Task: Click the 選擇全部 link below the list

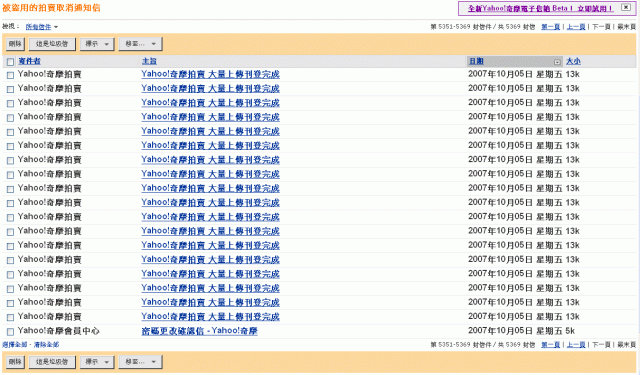Action: pos(15,345)
